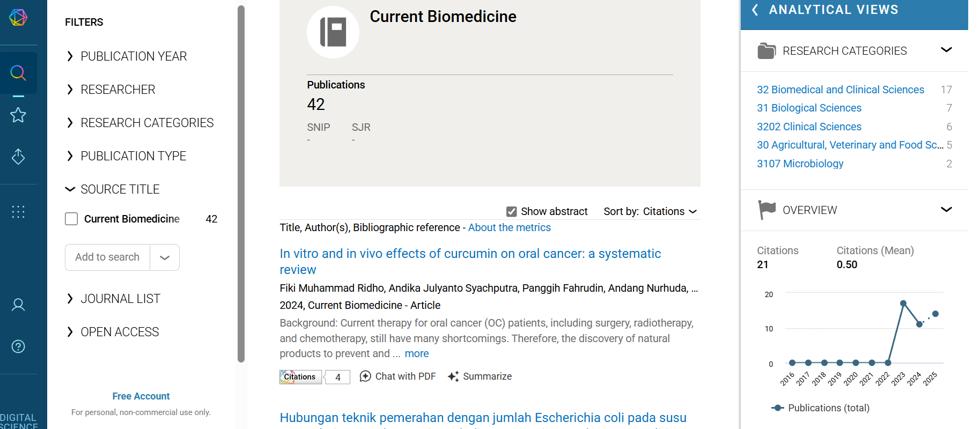Open the user account profile icon
The image size is (980, 429).
[x=18, y=305]
